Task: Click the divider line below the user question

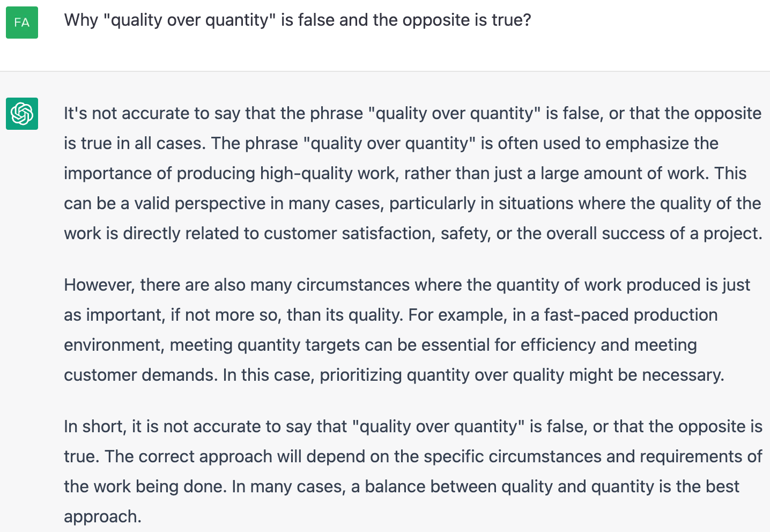Action: [x=385, y=71]
